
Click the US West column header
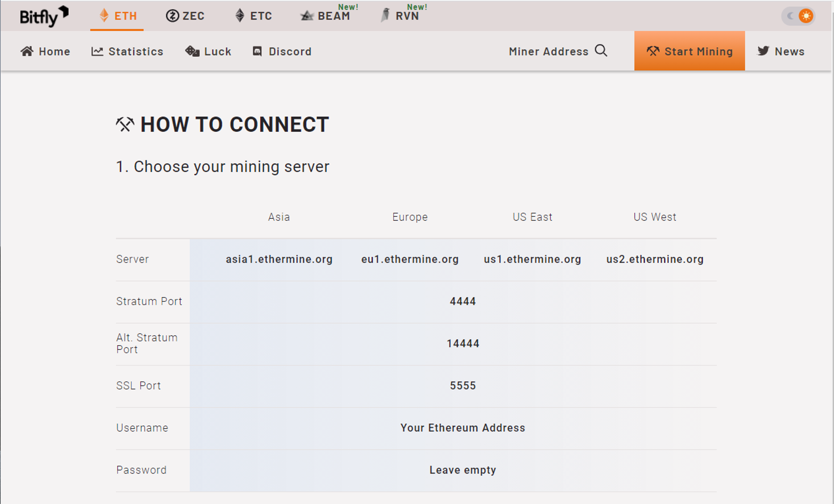tap(655, 217)
